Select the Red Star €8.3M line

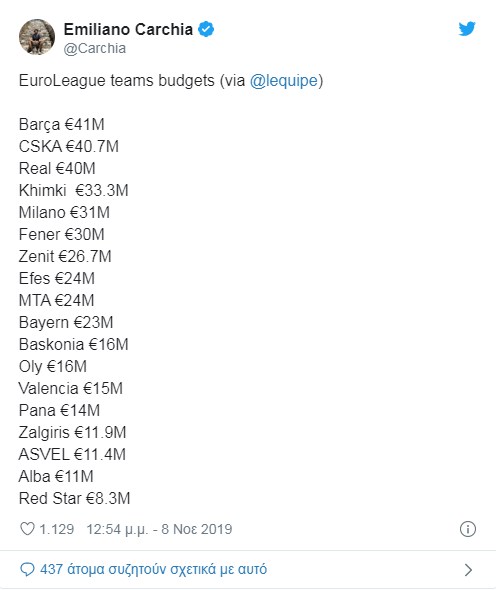click(75, 498)
